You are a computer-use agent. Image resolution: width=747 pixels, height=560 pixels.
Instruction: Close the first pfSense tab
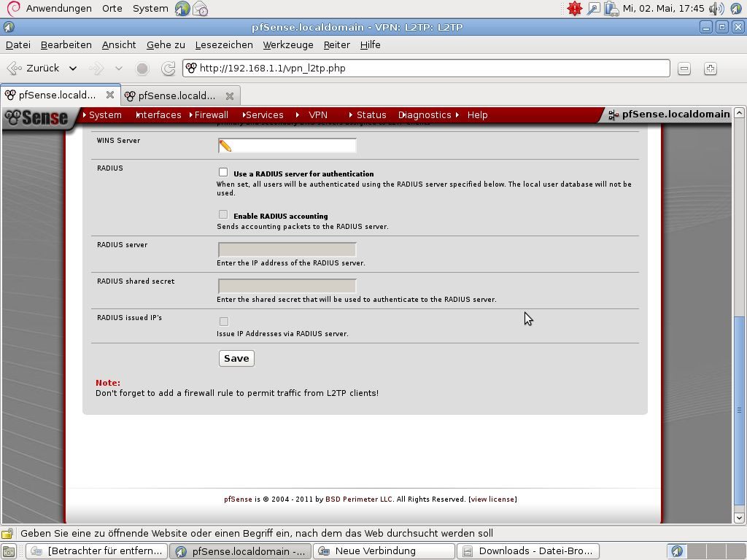110,95
